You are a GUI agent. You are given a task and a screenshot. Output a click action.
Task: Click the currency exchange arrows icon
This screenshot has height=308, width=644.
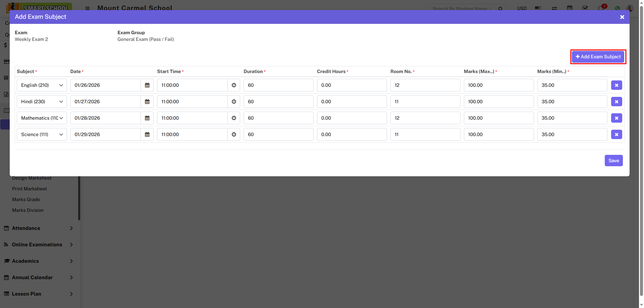[554, 9]
